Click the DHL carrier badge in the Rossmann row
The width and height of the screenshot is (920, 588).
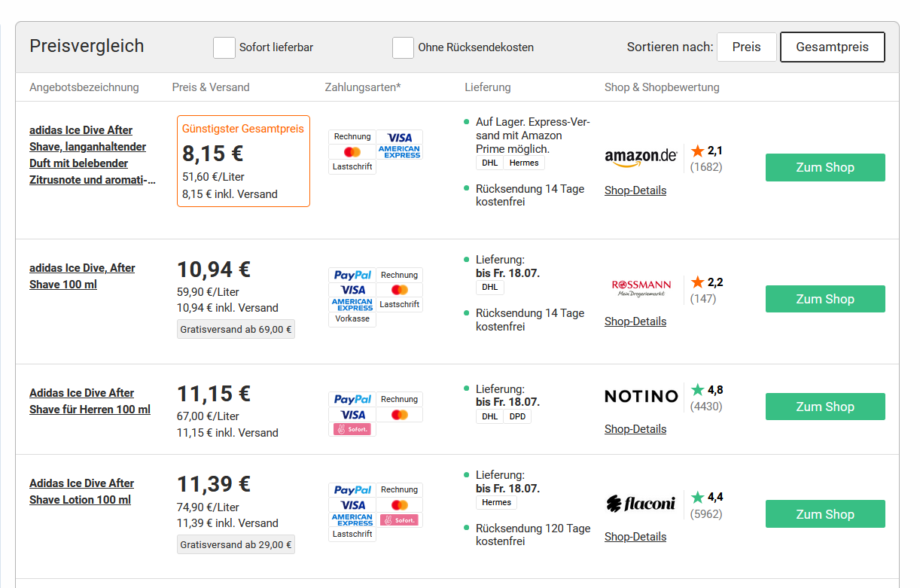coord(490,287)
